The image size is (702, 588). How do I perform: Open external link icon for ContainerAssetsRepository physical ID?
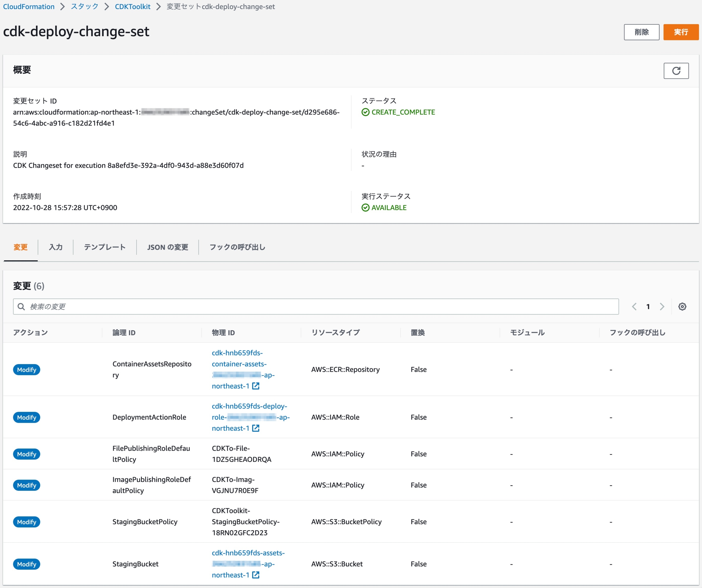256,386
